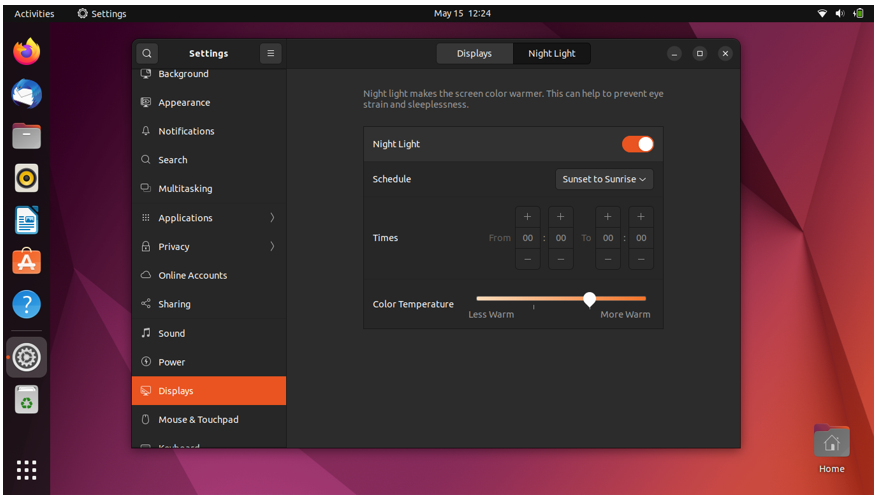This screenshot has width=876, height=496.
Task: Open the Activities overview
Action: point(34,13)
